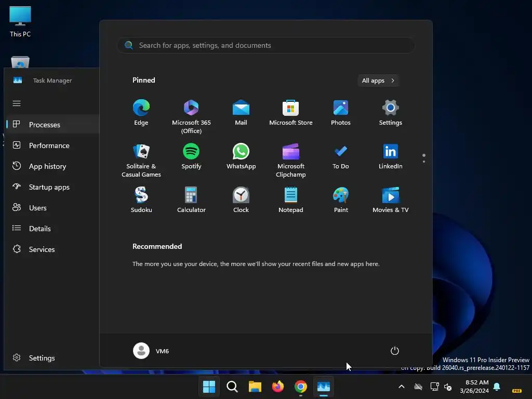Open taskbar Search

(232, 387)
